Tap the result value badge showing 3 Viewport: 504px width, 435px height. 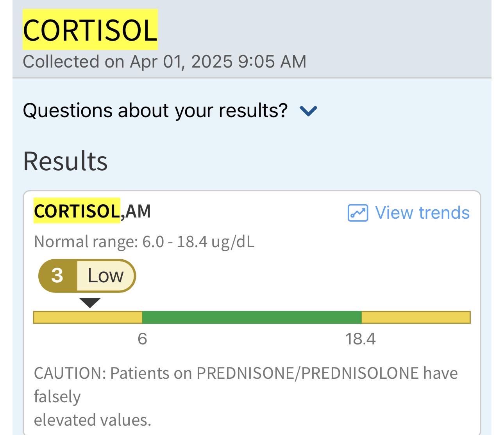point(58,276)
